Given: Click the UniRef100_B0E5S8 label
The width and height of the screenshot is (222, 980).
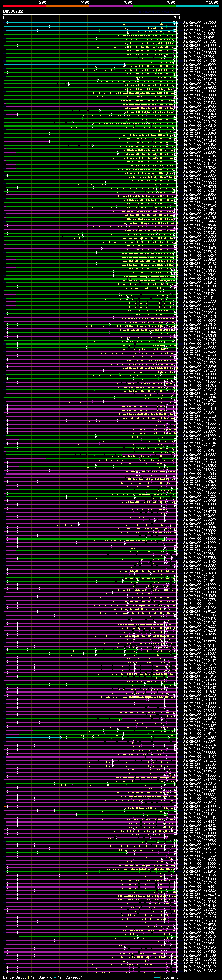Looking at the screenshot, I should 199,558.
